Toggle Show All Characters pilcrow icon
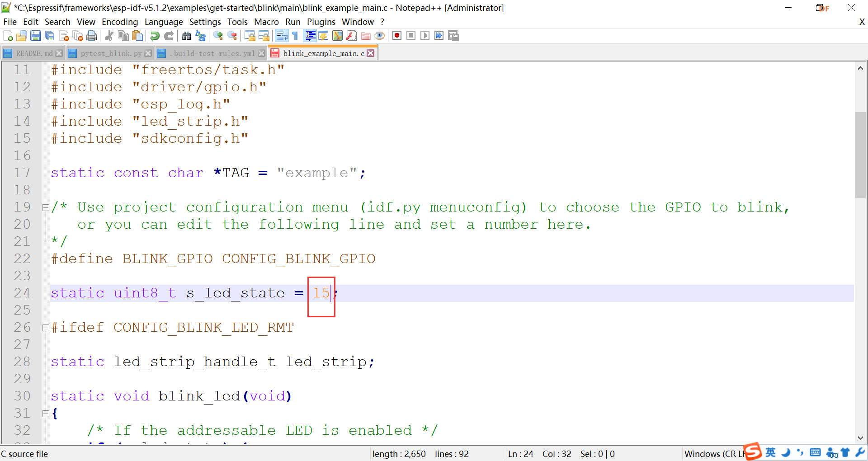Viewport: 868px width, 461px height. 295,36
